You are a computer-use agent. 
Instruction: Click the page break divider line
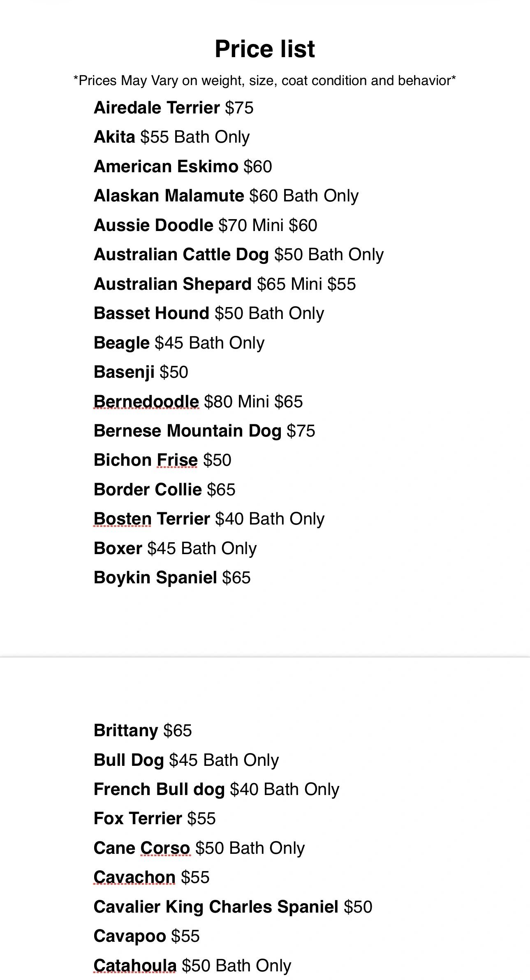[265, 657]
